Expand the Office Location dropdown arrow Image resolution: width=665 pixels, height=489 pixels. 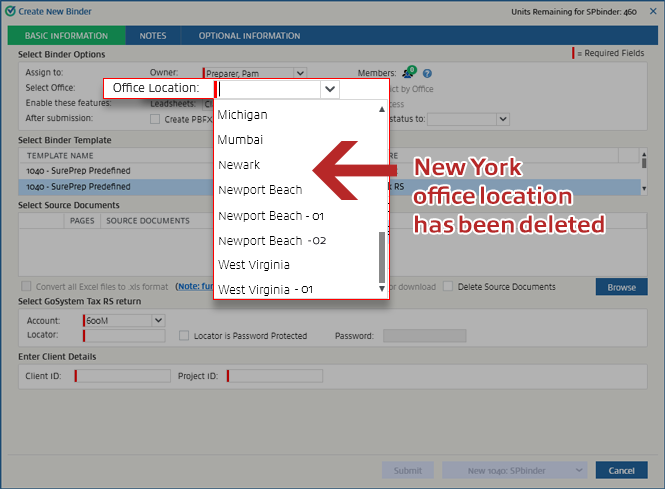pyautogui.click(x=330, y=89)
